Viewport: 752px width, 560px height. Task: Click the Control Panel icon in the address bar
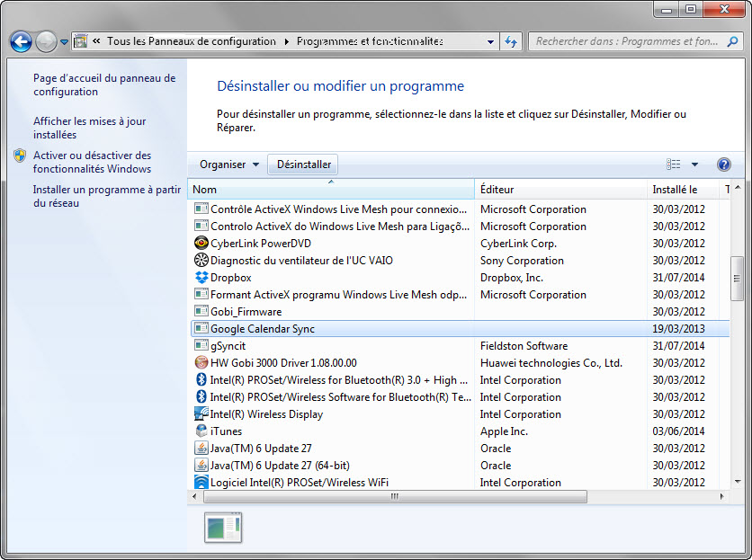pos(81,41)
